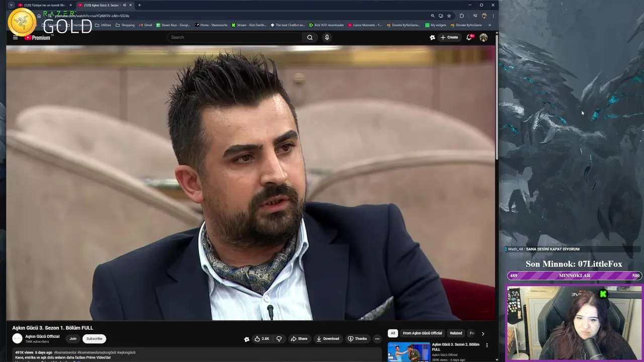
Task: Click the Chrome media control icon
Action: click(475, 16)
